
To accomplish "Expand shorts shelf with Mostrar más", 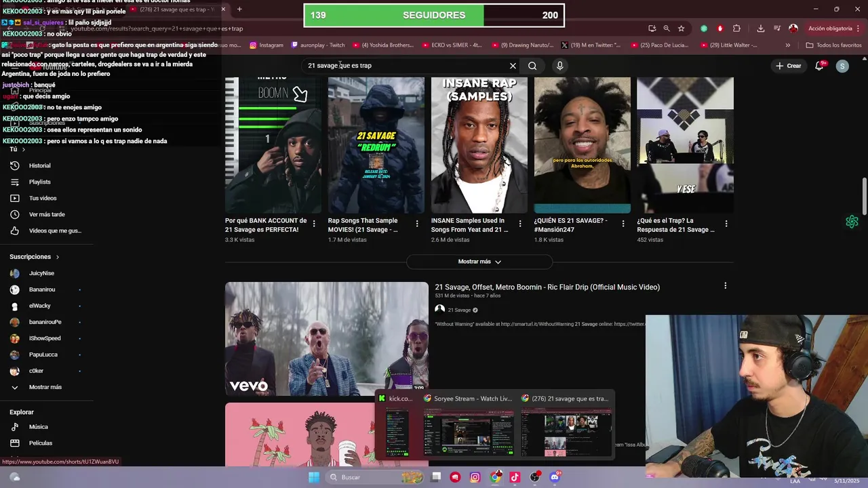I will [479, 262].
